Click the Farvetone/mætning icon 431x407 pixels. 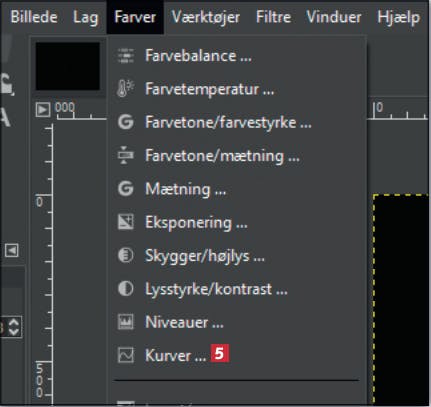click(126, 155)
